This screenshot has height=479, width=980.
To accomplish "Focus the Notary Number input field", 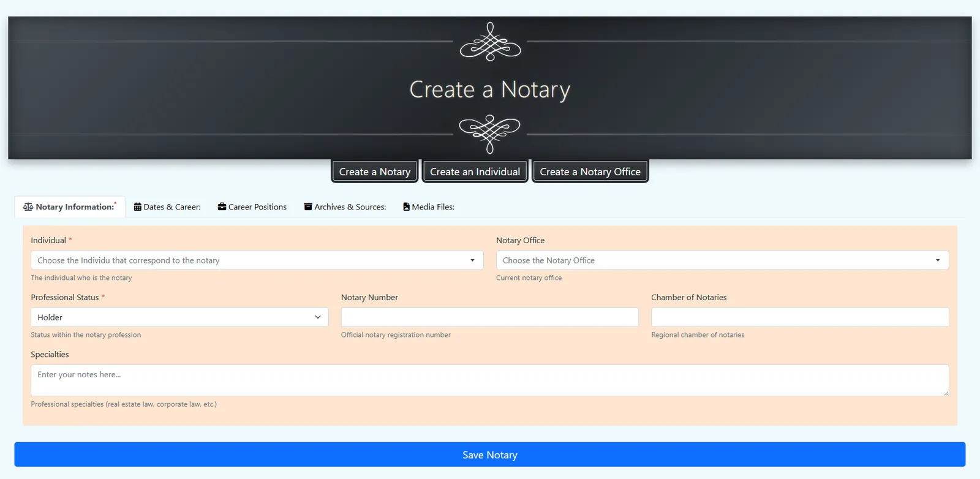I will (x=490, y=317).
